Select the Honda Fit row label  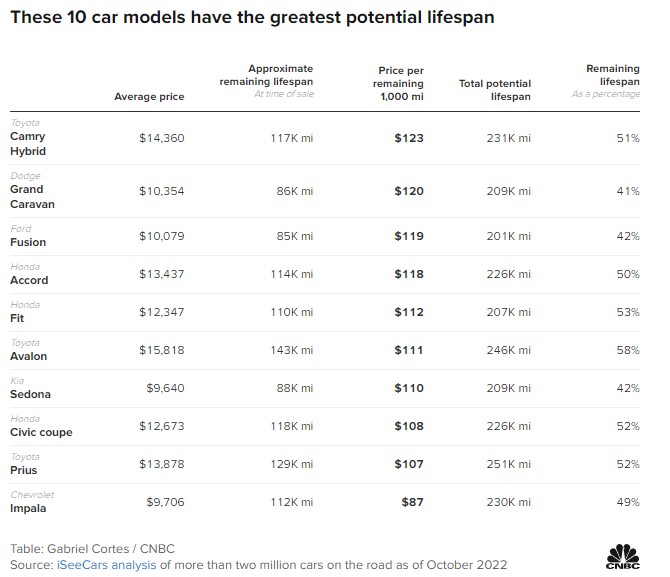(x=16, y=318)
